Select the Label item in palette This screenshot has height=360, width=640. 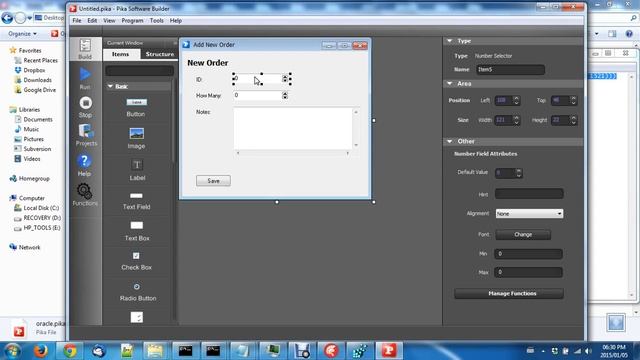point(137,170)
